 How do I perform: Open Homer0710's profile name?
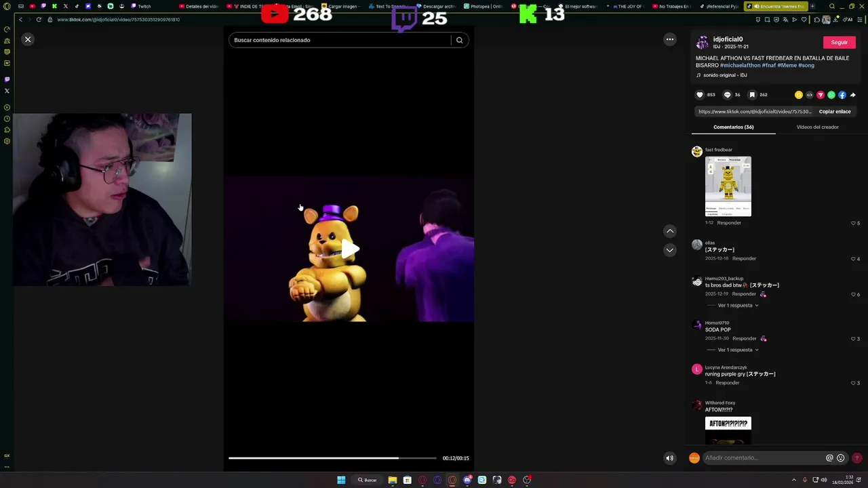[717, 323]
